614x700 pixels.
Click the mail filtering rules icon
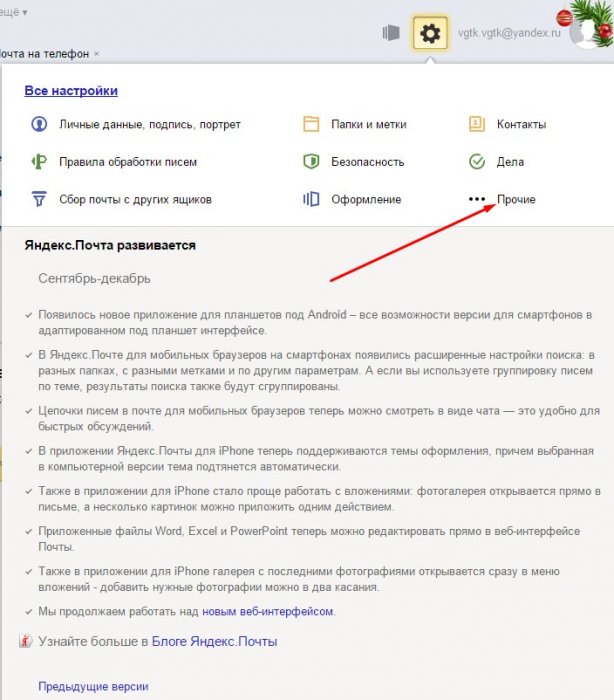[38, 162]
